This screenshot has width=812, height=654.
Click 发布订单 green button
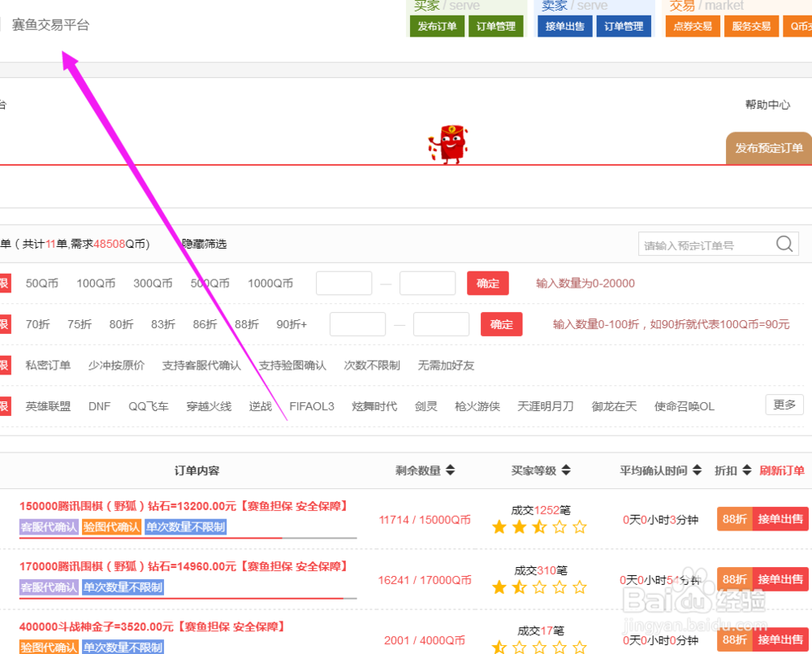(437, 27)
